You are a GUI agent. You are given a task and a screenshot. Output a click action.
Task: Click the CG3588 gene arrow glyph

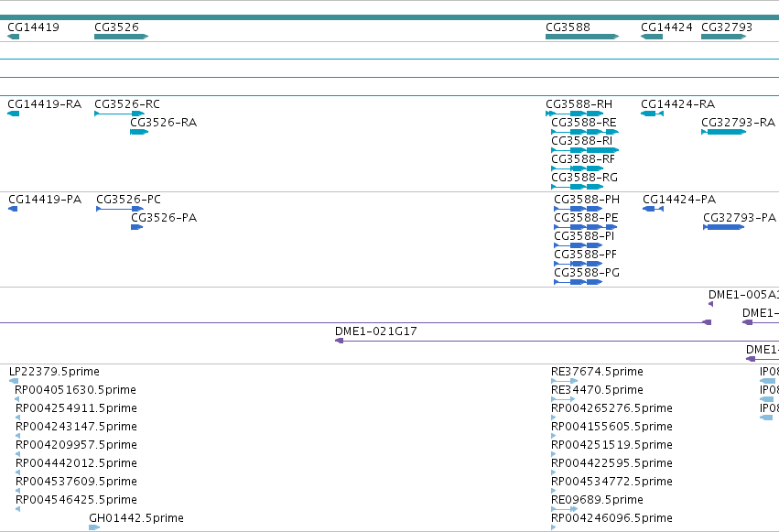[582, 37]
